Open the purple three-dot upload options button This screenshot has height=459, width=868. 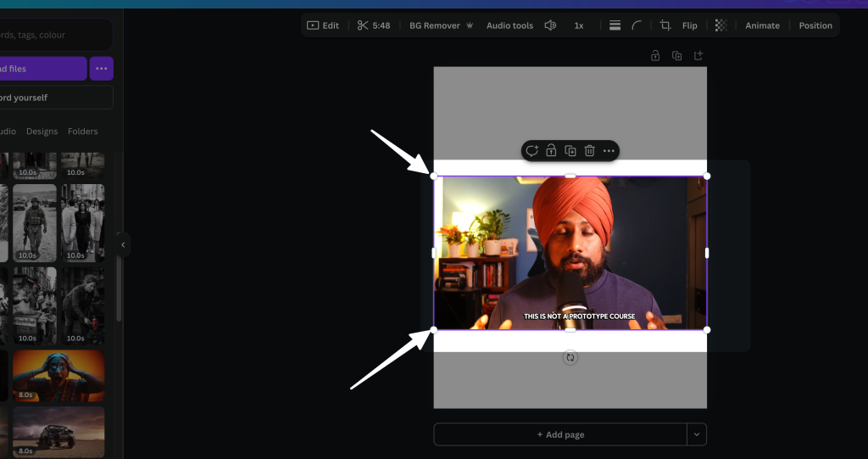pyautogui.click(x=102, y=69)
